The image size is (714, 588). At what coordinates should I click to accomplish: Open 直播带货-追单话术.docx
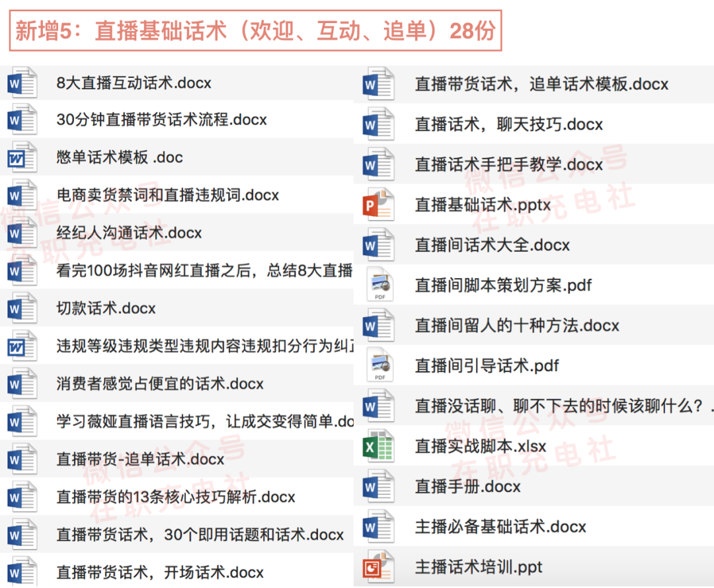click(x=141, y=459)
